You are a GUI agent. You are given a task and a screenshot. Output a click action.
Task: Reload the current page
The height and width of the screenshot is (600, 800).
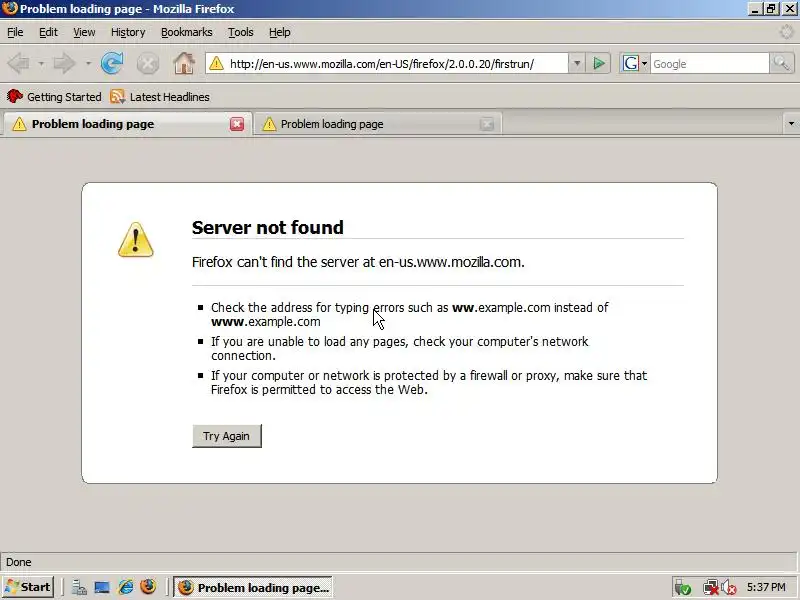112,64
